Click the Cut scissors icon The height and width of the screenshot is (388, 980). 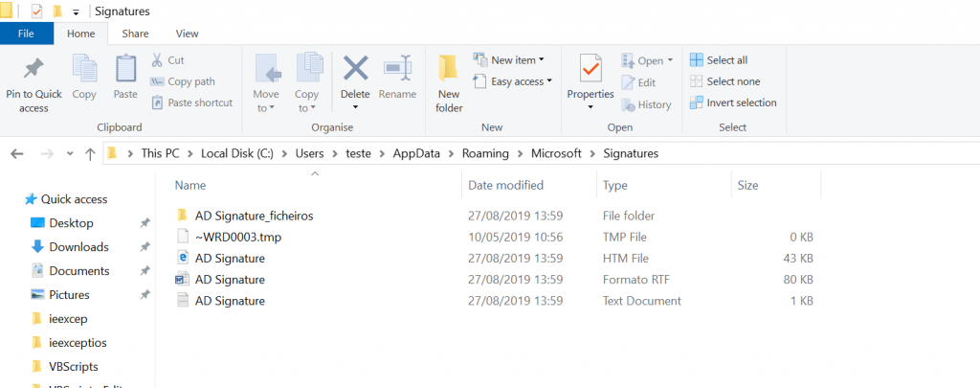(x=157, y=60)
